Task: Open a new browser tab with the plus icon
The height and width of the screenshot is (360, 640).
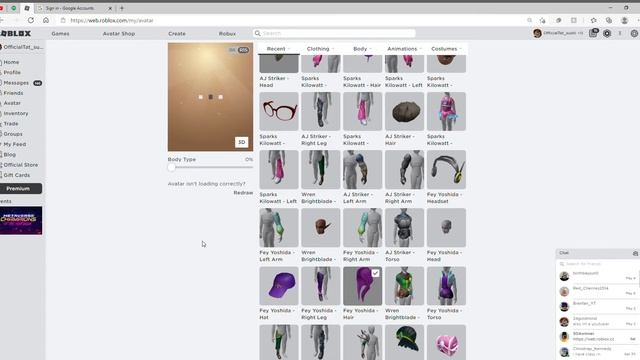Action: tap(122, 8)
